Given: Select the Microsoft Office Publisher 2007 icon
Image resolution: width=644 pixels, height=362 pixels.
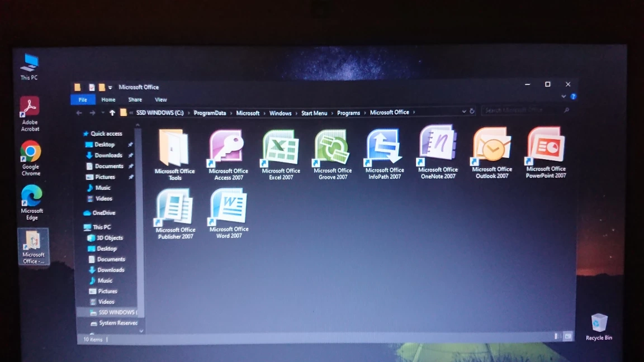Looking at the screenshot, I should coord(175,208).
